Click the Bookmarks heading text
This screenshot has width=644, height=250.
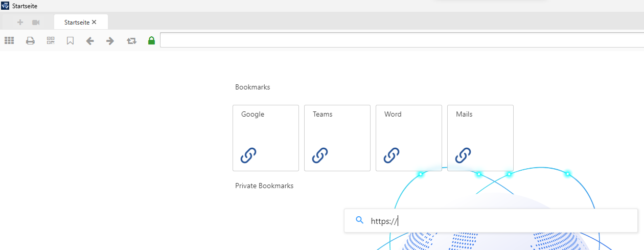click(252, 87)
